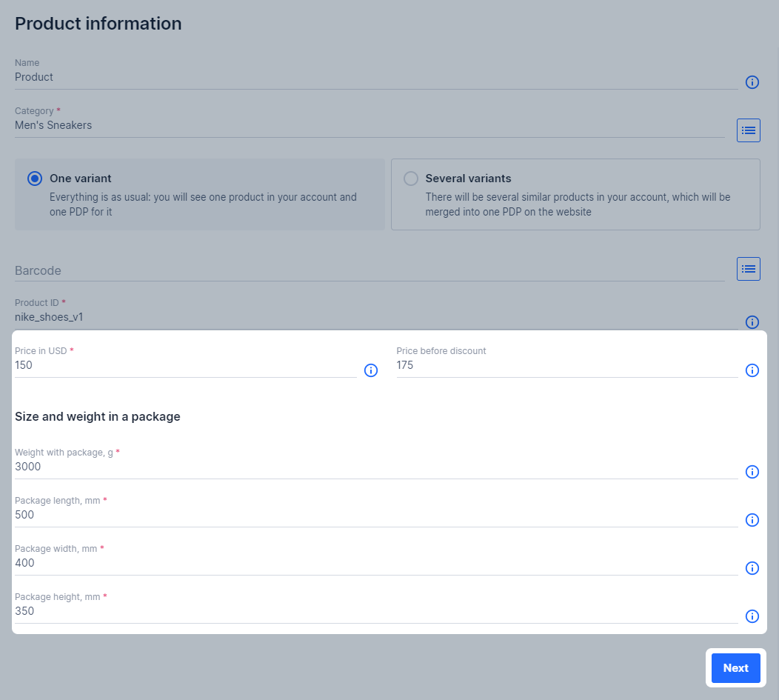The height and width of the screenshot is (700, 779).
Task: Choose the Several variants radio option
Action: pyautogui.click(x=410, y=179)
